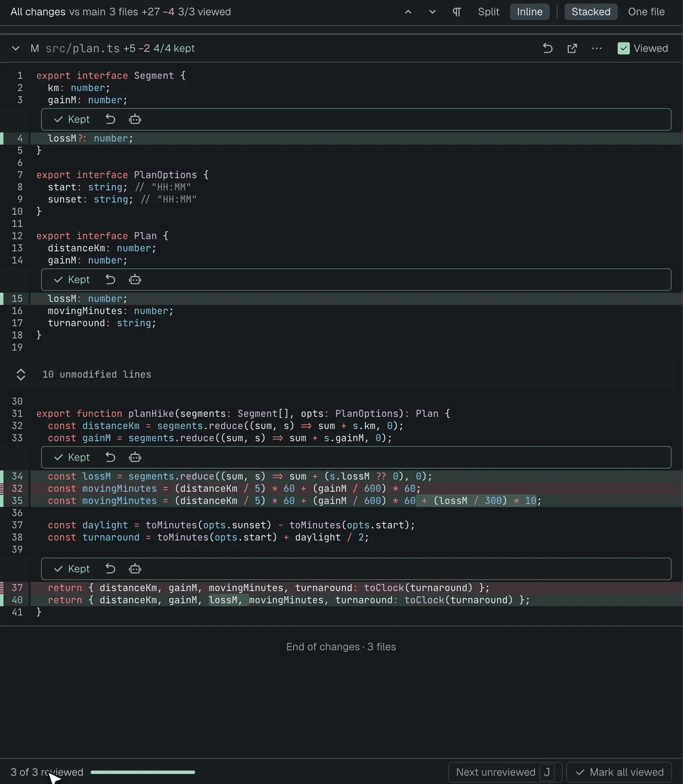Click Kept above the lossM: number line

72,280
